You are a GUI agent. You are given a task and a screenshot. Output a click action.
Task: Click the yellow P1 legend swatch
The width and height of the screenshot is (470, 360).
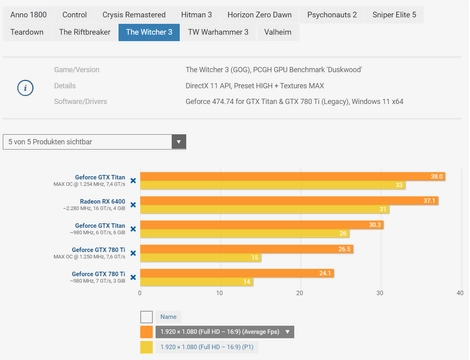click(146, 347)
